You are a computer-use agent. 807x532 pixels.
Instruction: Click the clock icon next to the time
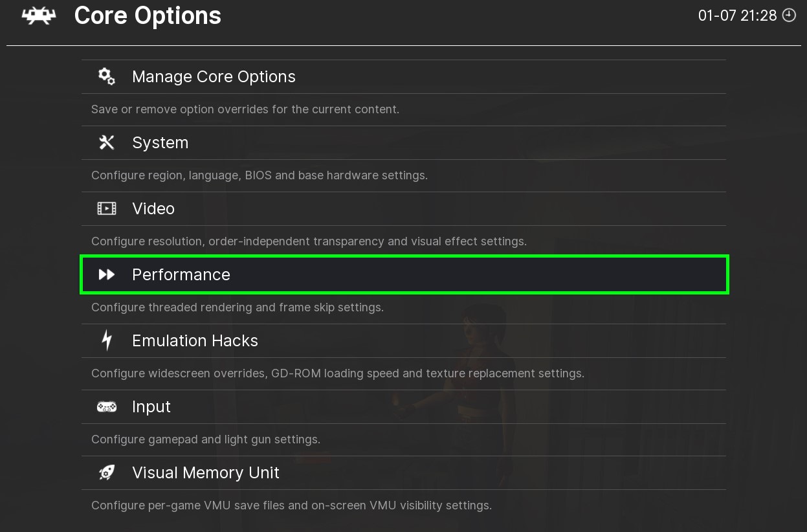pyautogui.click(x=789, y=16)
